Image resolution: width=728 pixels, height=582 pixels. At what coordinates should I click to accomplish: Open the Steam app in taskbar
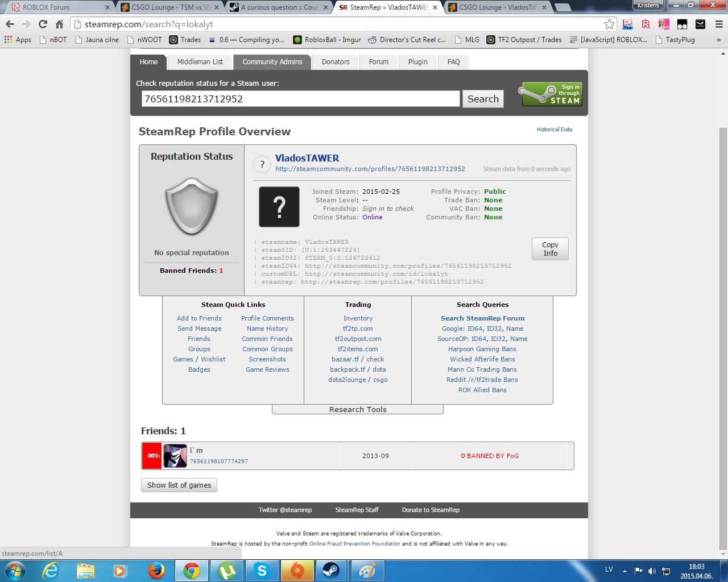click(x=331, y=570)
